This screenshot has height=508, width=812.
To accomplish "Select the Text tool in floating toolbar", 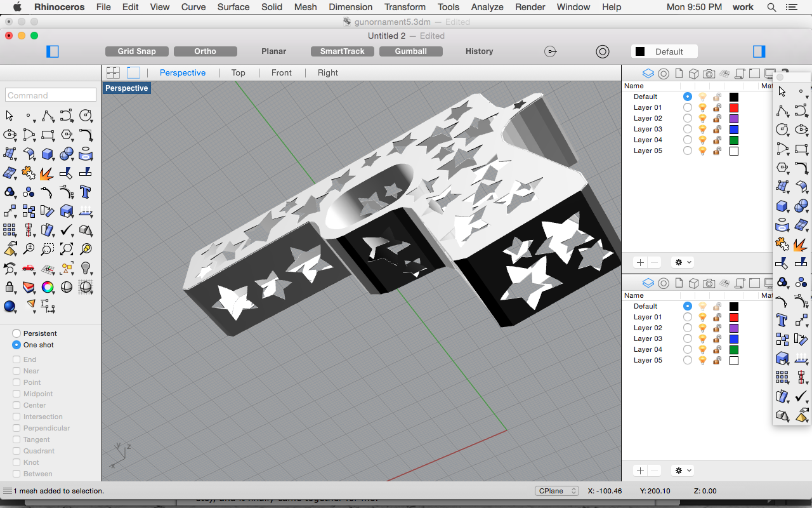I will (782, 319).
